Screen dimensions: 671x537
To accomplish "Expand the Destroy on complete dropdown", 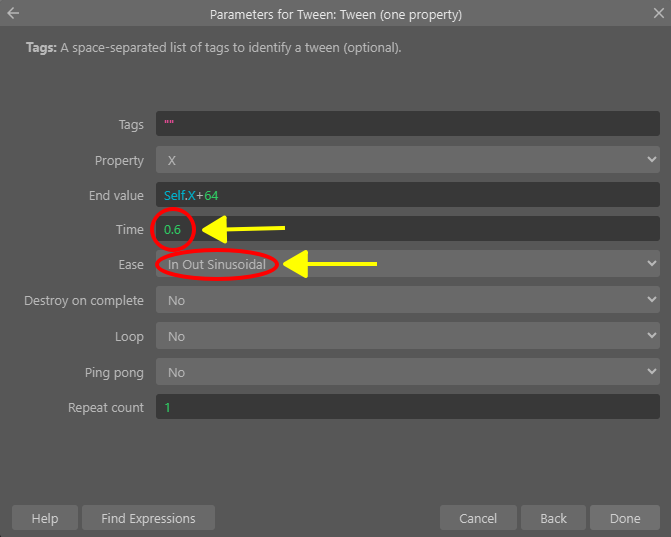I will 407,300.
